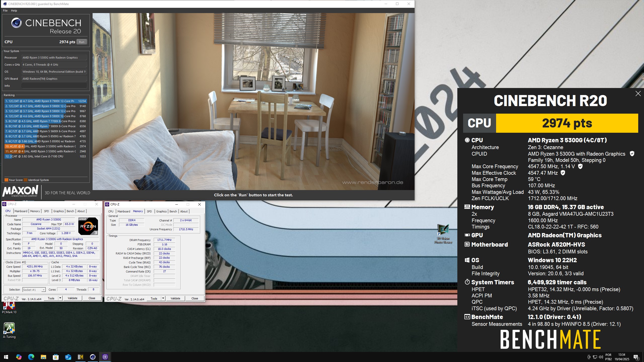Open the notification center icon
Screen dimensions: 644x362
click(636, 357)
